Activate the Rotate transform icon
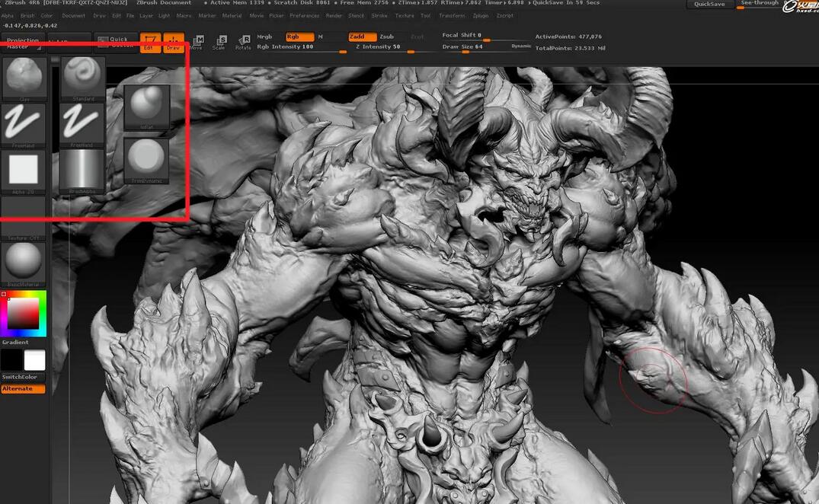This screenshot has height=504, width=819. pos(243,43)
